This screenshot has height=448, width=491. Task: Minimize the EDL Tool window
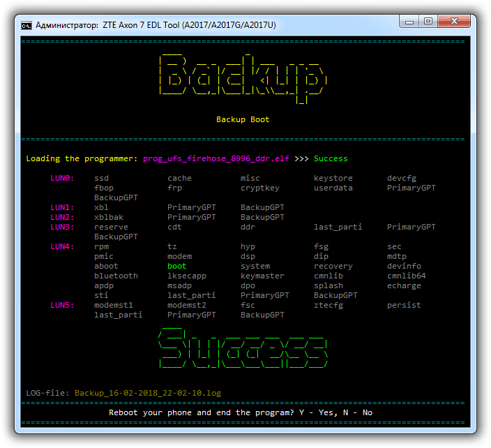409,22
